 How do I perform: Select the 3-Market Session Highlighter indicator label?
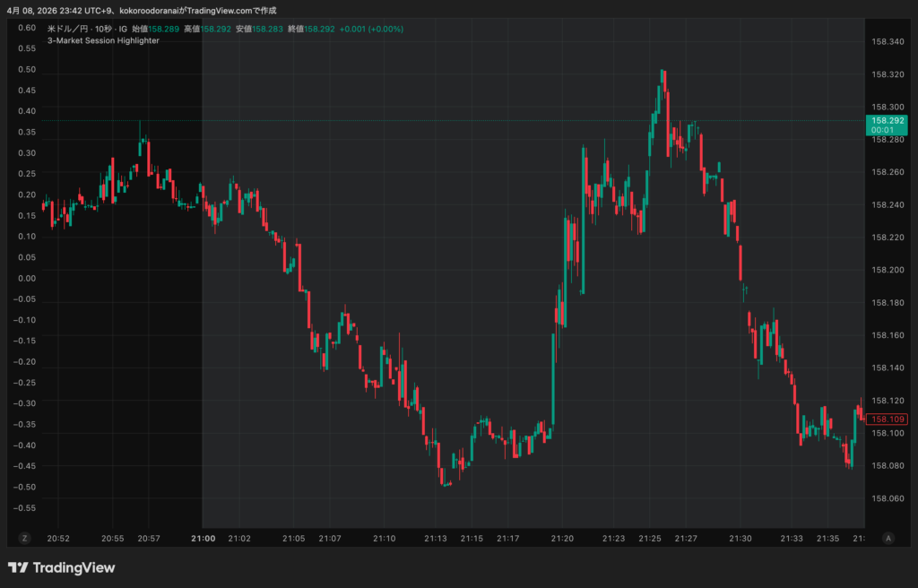(x=103, y=40)
